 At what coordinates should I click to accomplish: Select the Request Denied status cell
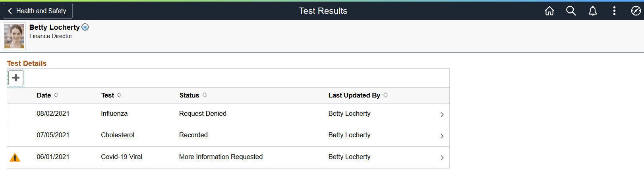[x=203, y=114]
